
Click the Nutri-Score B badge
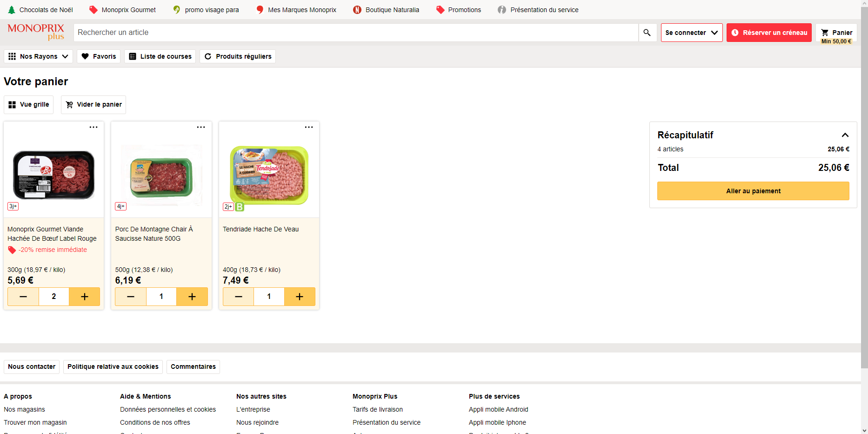click(240, 207)
